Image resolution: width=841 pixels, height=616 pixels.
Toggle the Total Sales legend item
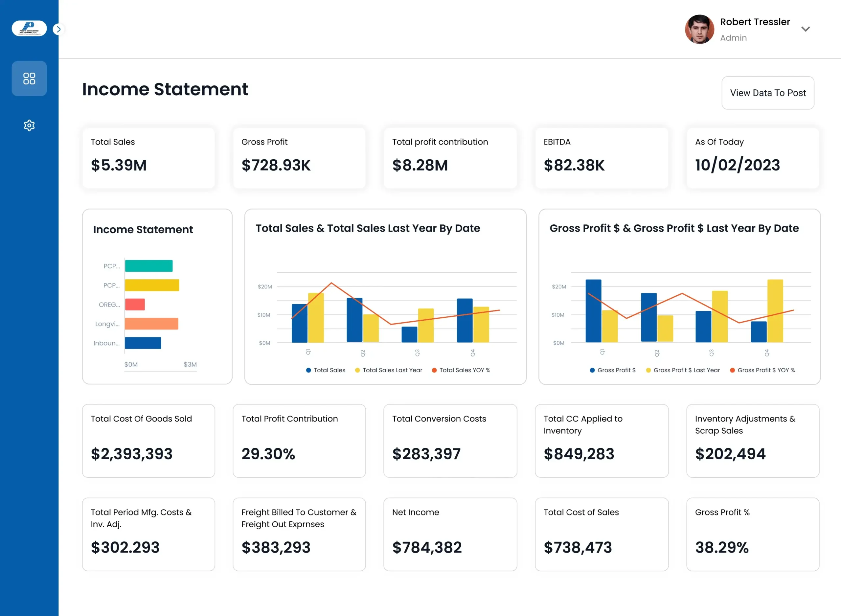(326, 370)
